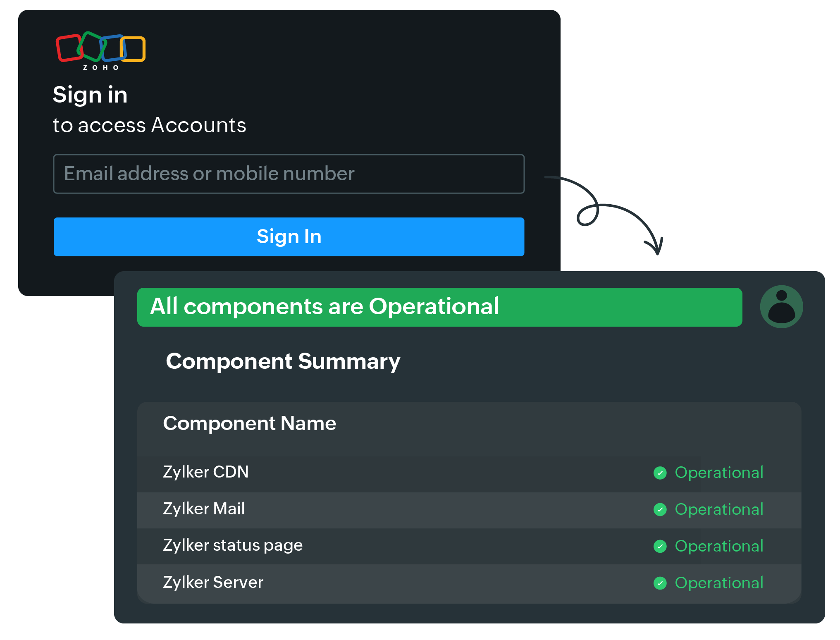Screen dimensions: 840x640
Task: Click the green check icon beside Zylker CDN
Action: coord(660,473)
